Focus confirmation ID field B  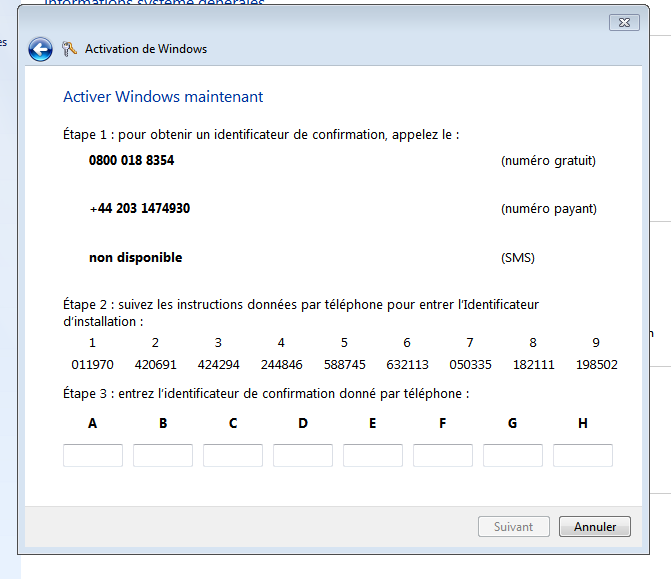(163, 455)
